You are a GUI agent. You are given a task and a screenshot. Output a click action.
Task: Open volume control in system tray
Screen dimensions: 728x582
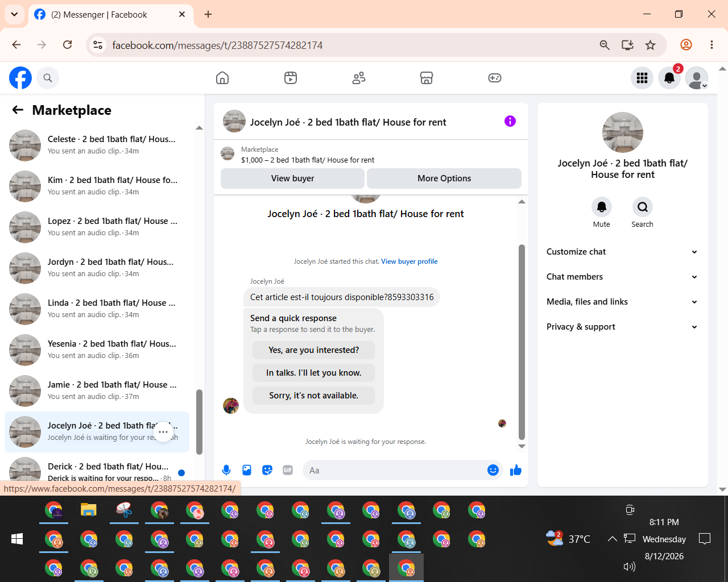click(630, 567)
